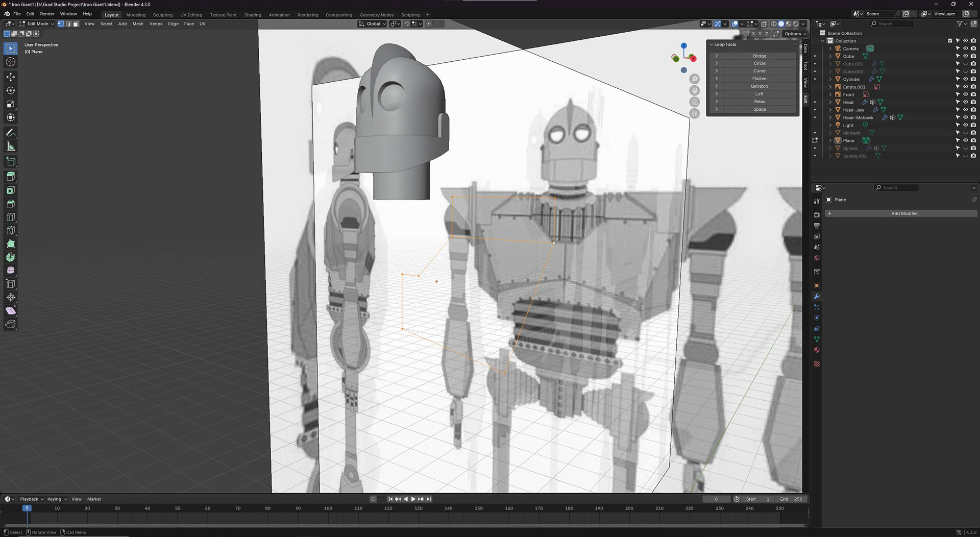Open the File menu
This screenshot has height=537, width=980.
[x=17, y=14]
